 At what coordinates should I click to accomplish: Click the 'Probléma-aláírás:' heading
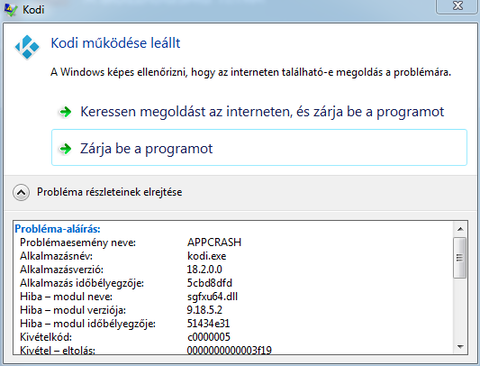(57, 229)
